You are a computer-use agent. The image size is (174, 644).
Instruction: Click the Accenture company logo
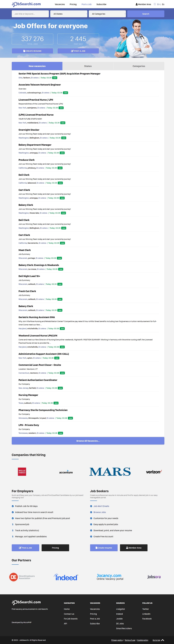click(66, 472)
